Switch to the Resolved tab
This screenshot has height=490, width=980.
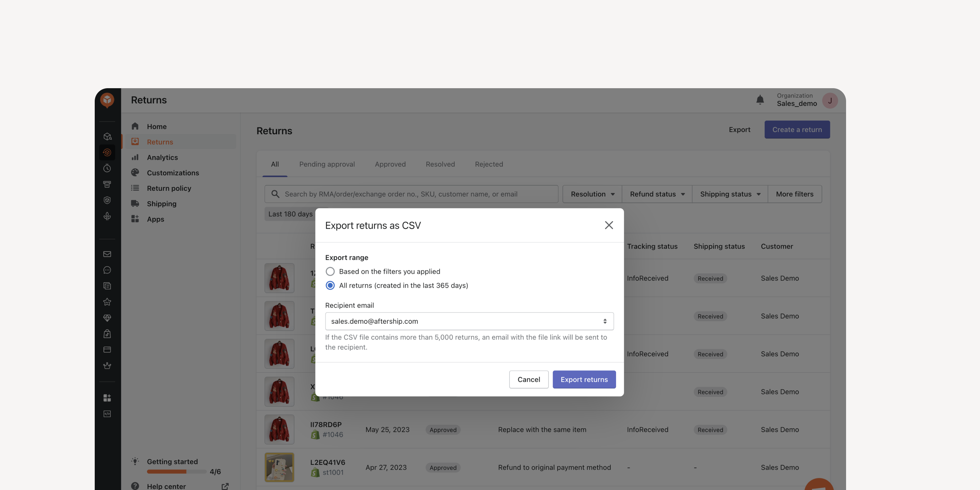(440, 164)
